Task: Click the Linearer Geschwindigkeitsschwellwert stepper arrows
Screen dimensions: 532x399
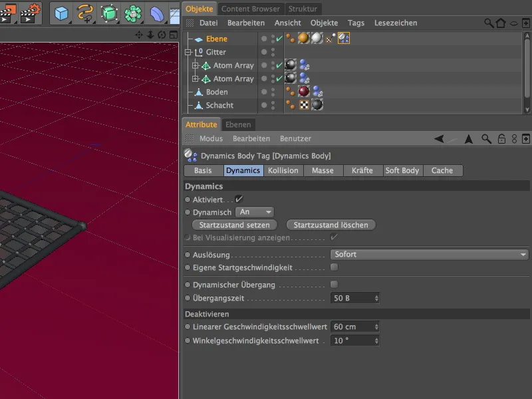Action: pos(376,327)
